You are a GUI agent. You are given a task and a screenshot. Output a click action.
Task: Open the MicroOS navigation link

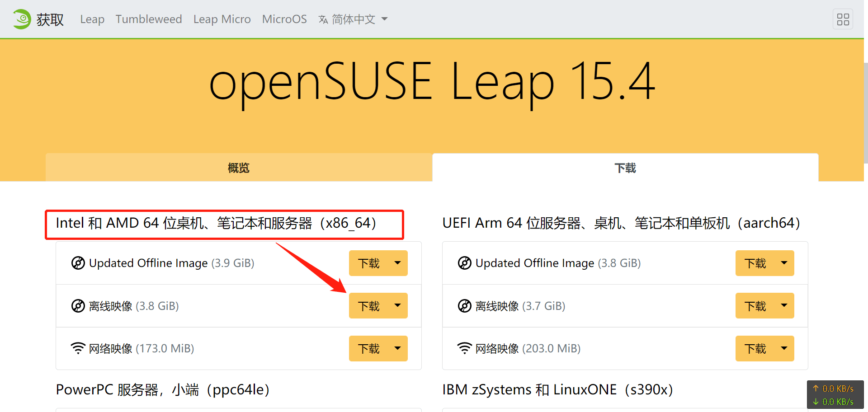point(284,19)
